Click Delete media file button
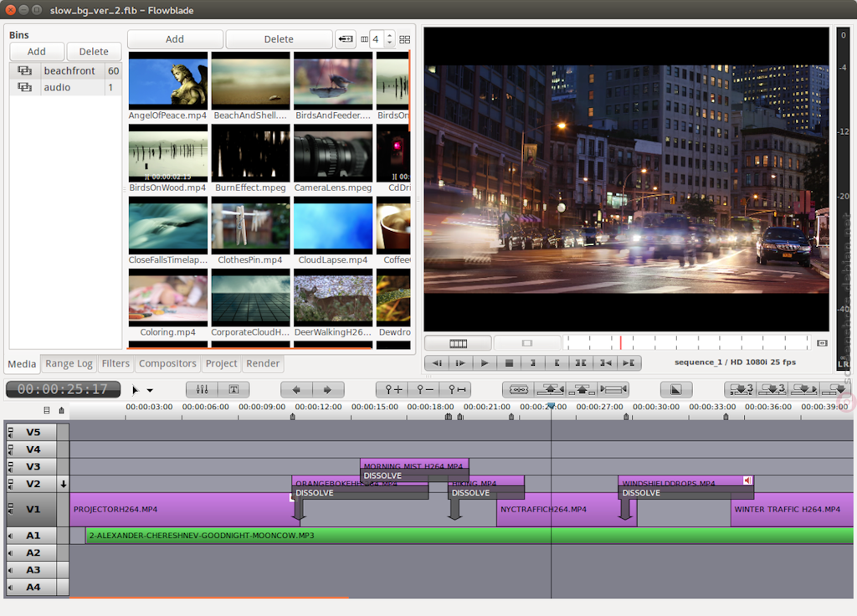This screenshot has width=857, height=616. [279, 38]
